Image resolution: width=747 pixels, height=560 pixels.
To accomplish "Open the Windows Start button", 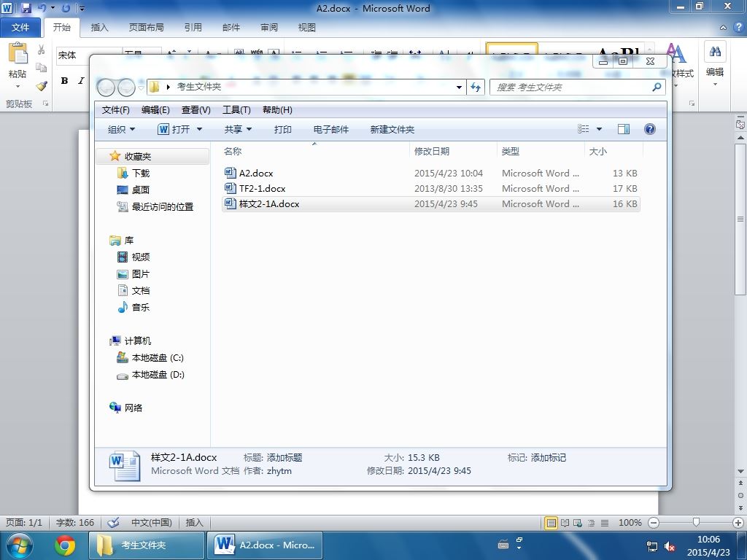I will tap(19, 545).
